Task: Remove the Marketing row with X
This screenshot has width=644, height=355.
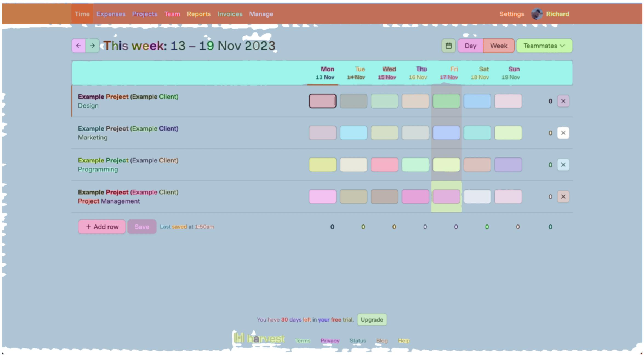Action: click(x=563, y=133)
